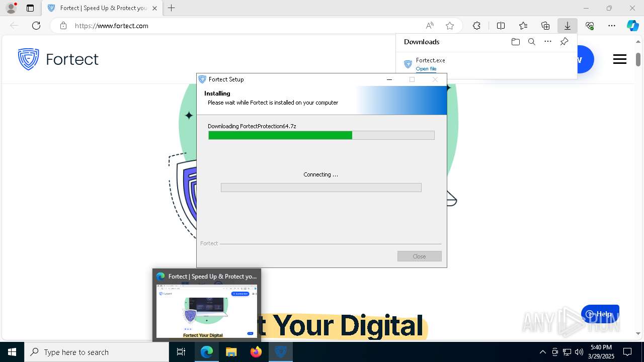Open Browser essentials heart icon
This screenshot has height=362, width=644.
click(590, 26)
